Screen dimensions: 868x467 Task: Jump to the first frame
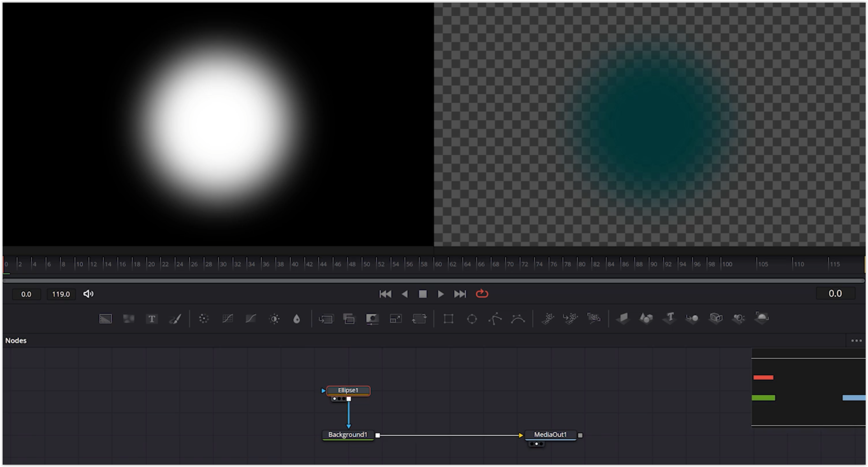pos(385,294)
